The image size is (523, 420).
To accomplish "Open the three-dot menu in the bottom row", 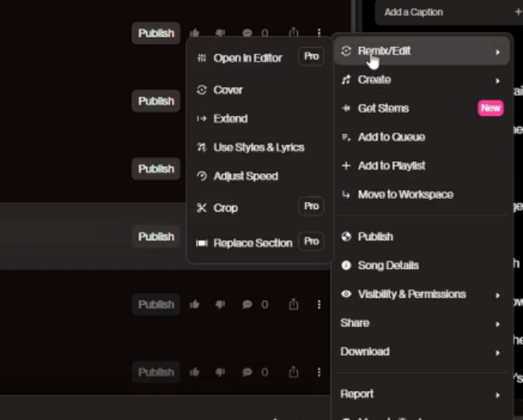I will (x=319, y=372).
